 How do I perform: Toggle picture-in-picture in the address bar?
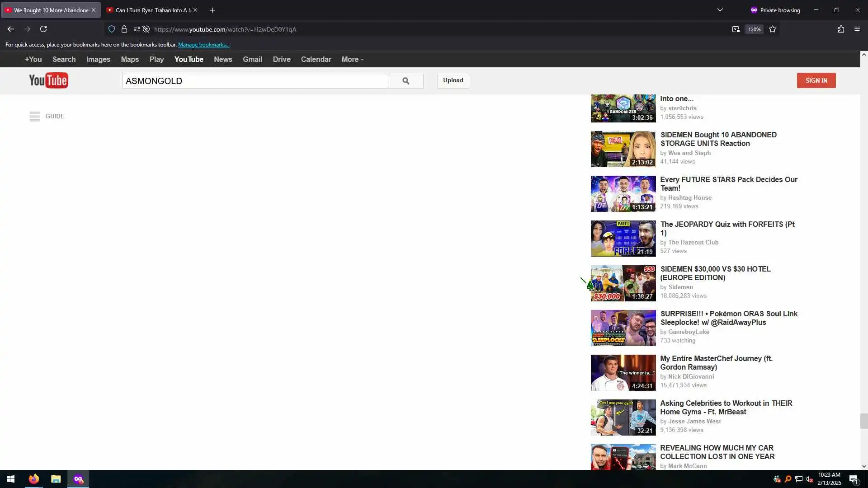(x=736, y=29)
